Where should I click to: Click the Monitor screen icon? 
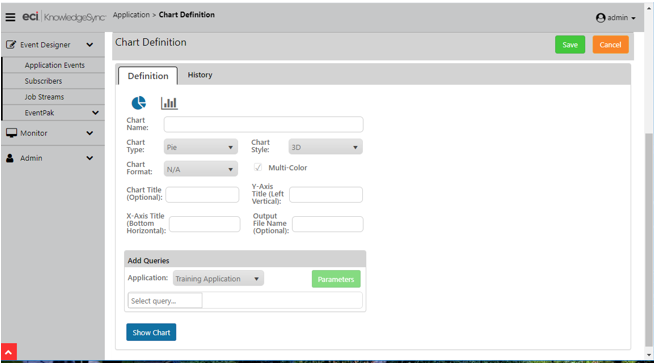pyautogui.click(x=11, y=133)
